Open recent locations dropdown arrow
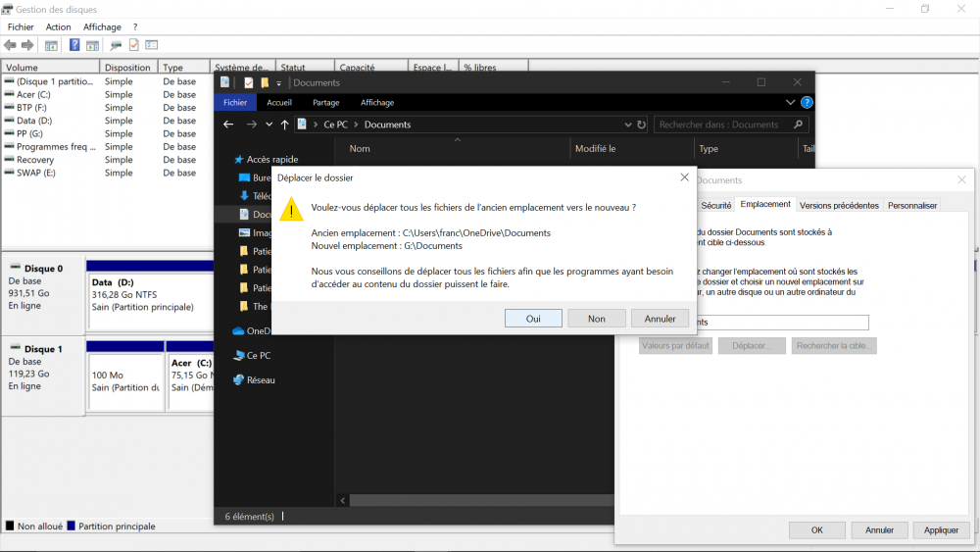The width and height of the screenshot is (980, 552). 269,125
